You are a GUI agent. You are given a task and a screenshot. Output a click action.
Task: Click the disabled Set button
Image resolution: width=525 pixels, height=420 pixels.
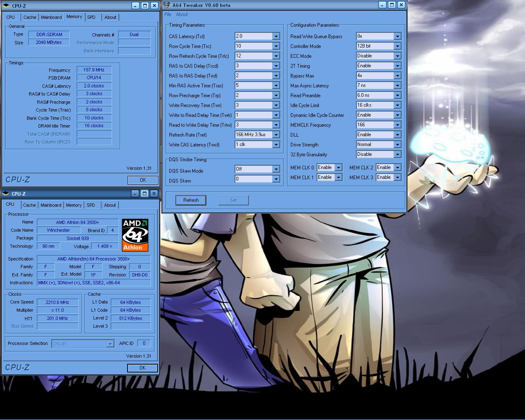(x=233, y=200)
